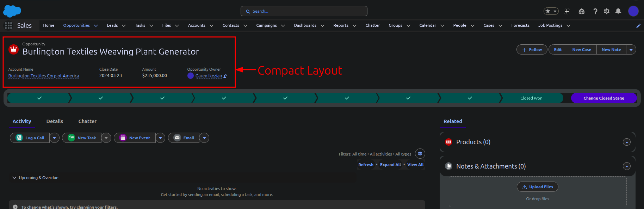Screen dimensions: 644x209
Task: Open the Home tab
Action: point(49,25)
